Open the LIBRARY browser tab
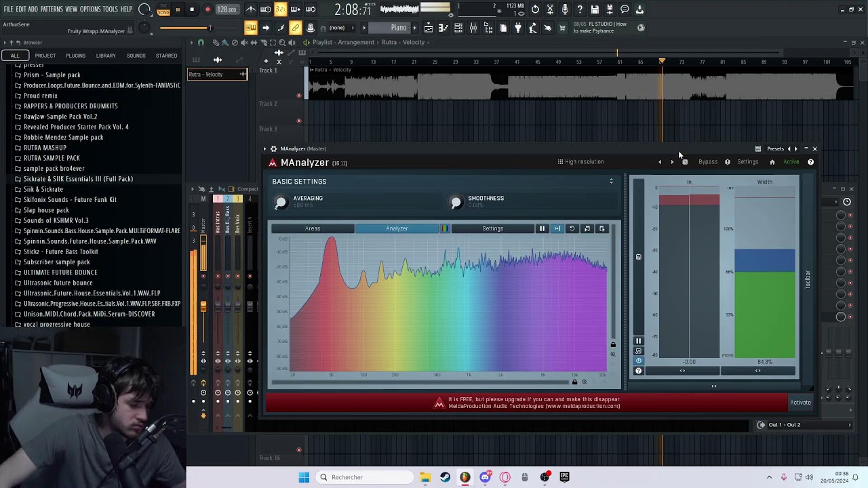 click(106, 56)
